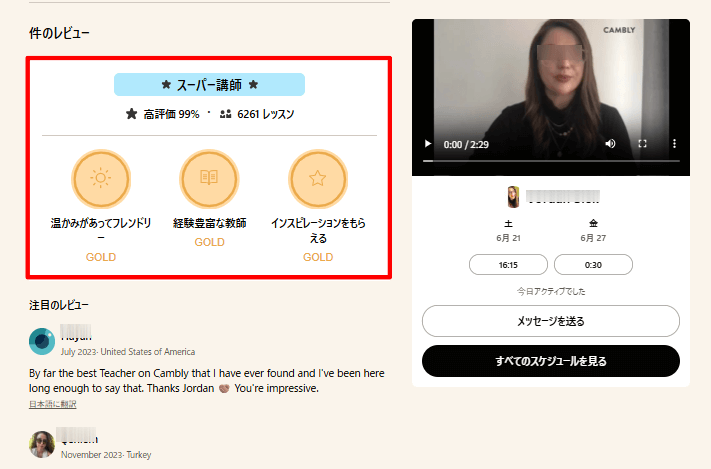This screenshot has height=469, width=711.
Task: Click 温かみがあってフレンドリー label
Action: tap(101, 230)
